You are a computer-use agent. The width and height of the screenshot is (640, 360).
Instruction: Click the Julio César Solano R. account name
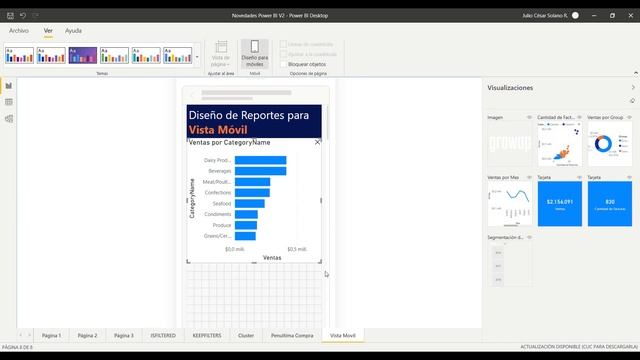(x=545, y=16)
